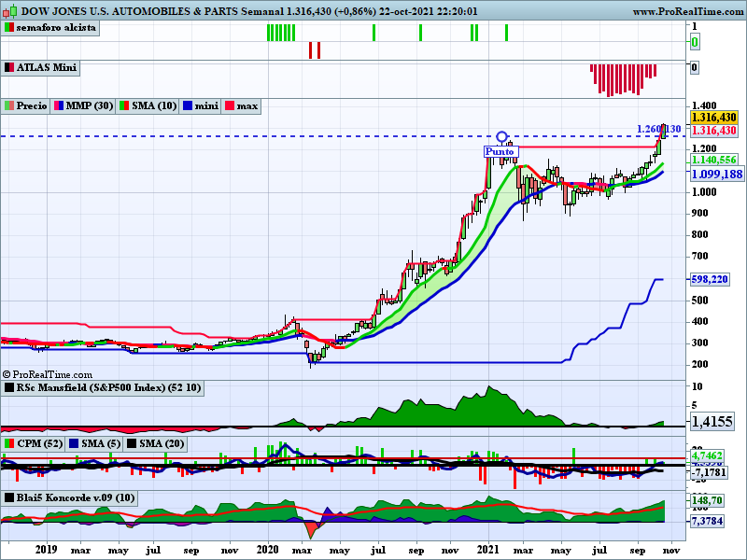The width and height of the screenshot is (747, 560).
Task: Click the 1.000 level on the price axis
Action: click(x=704, y=191)
